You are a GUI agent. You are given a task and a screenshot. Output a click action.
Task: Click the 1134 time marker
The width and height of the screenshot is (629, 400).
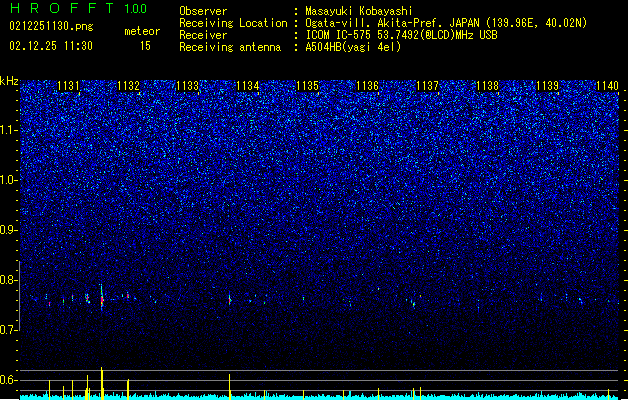click(x=248, y=85)
